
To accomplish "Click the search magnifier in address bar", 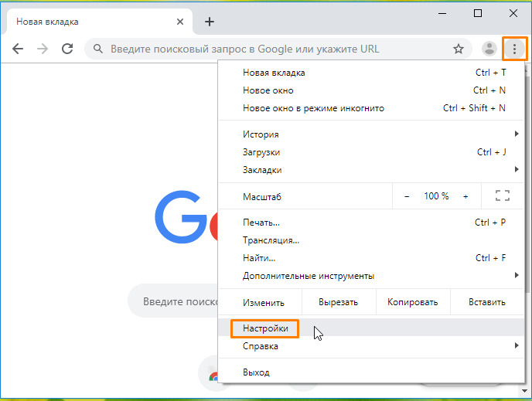I will click(x=98, y=49).
